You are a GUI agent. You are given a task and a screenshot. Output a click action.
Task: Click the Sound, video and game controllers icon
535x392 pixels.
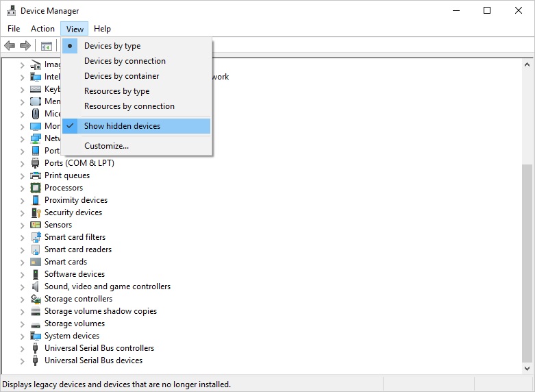click(36, 286)
